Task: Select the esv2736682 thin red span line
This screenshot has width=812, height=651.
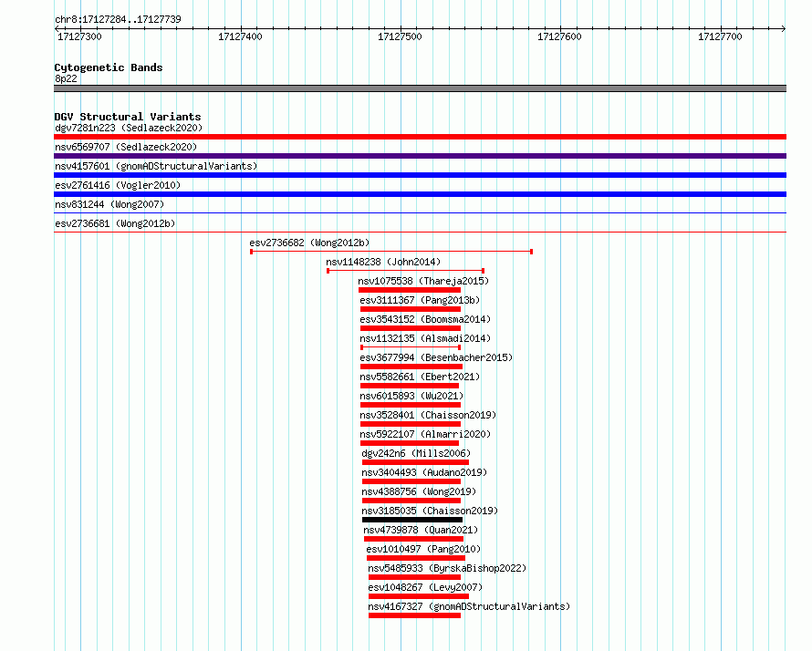Action: tap(391, 252)
